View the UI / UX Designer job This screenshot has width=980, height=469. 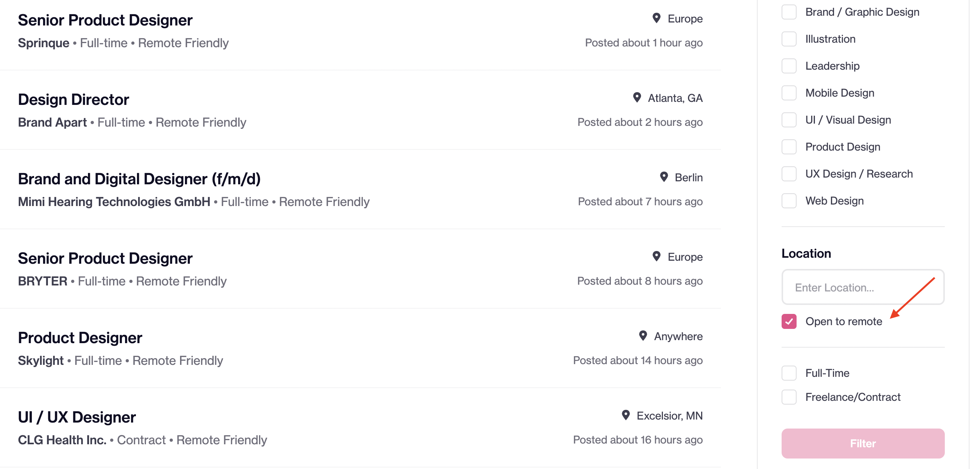(x=77, y=417)
